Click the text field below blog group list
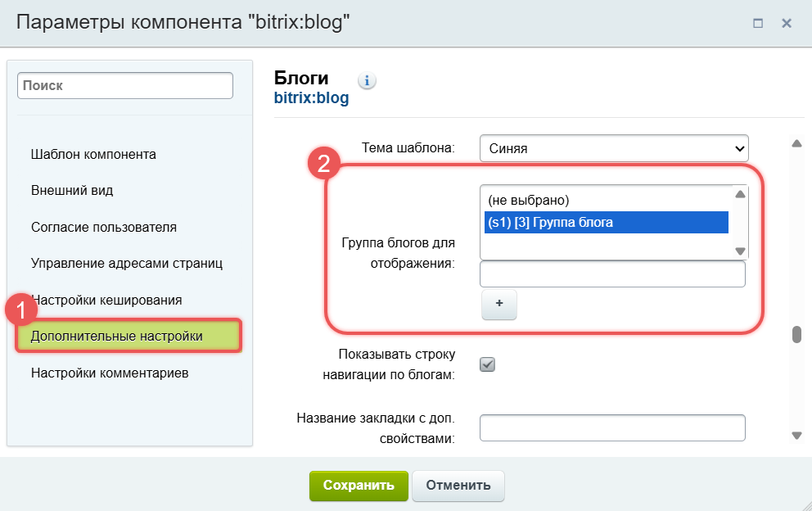Viewport: 812px width, 511px height. (612, 274)
